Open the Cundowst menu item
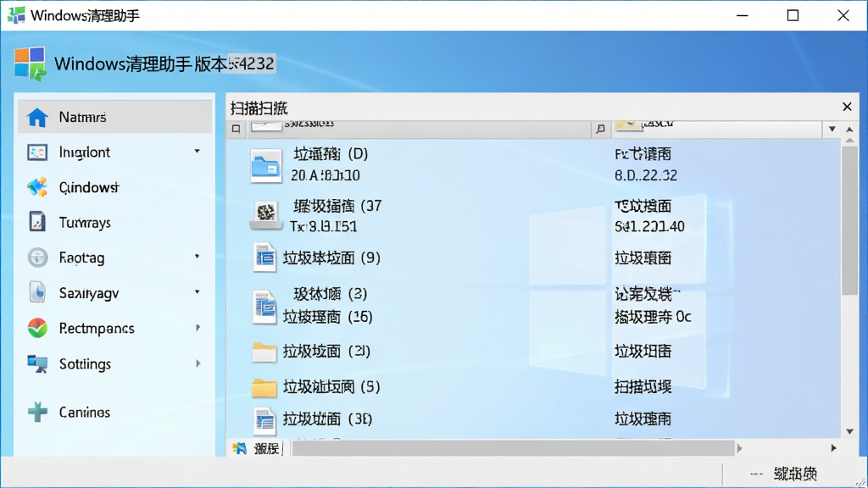868x488 pixels. (x=114, y=187)
